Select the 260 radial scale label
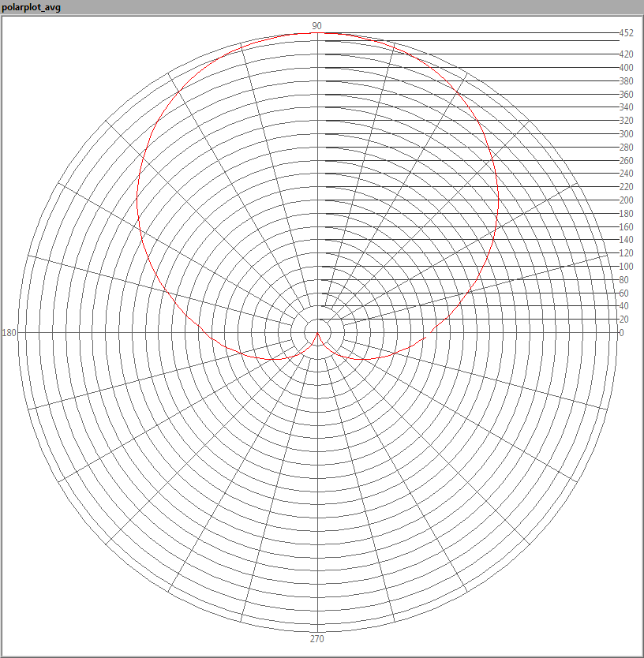The width and height of the screenshot is (644, 658). (626, 161)
